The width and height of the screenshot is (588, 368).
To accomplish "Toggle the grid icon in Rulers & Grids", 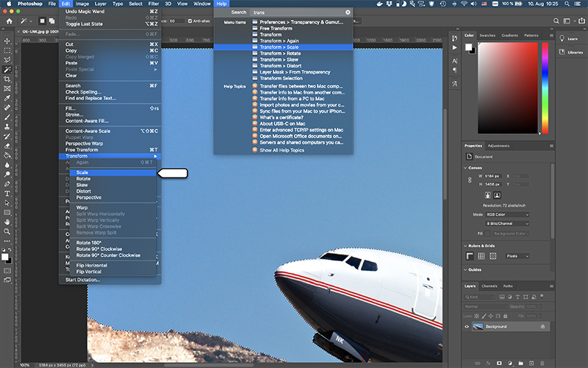I will (x=483, y=256).
